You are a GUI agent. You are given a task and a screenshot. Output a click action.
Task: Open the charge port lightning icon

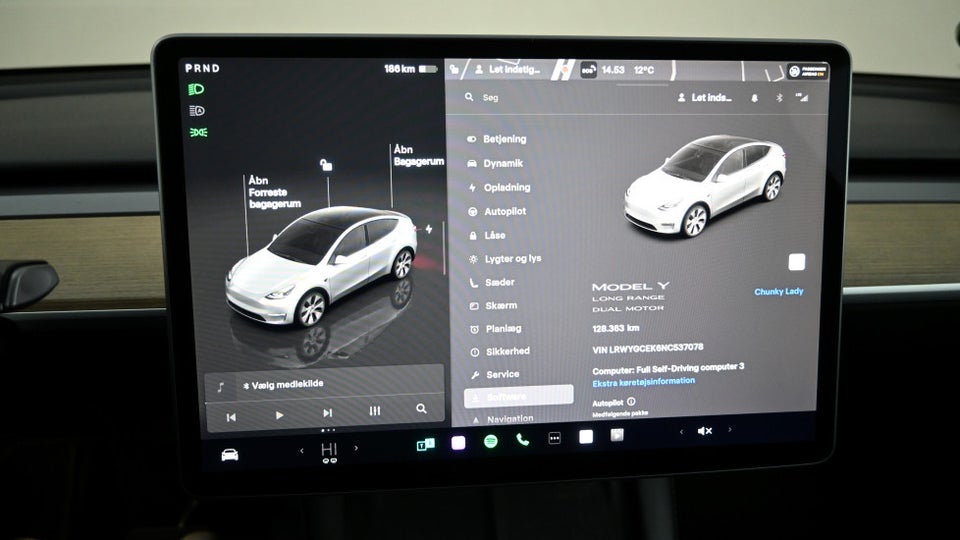[x=429, y=229]
